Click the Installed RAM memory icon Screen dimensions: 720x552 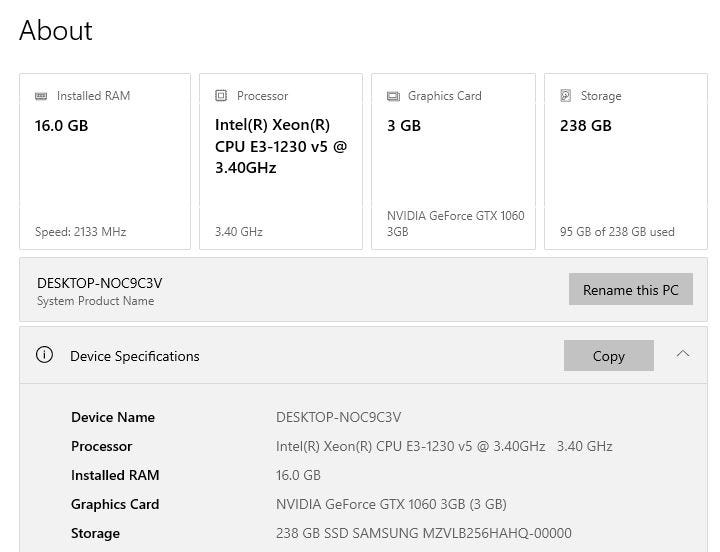[x=41, y=96]
